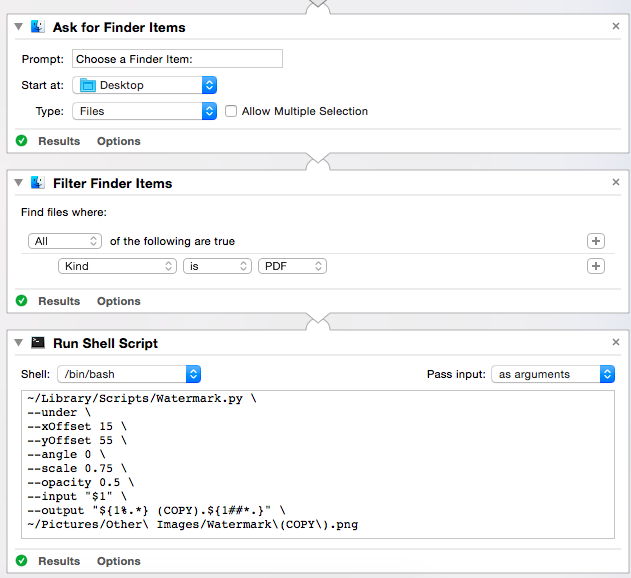Screen dimensions: 631x578
Task: Open Options for Run Shell Script
Action: [118, 561]
